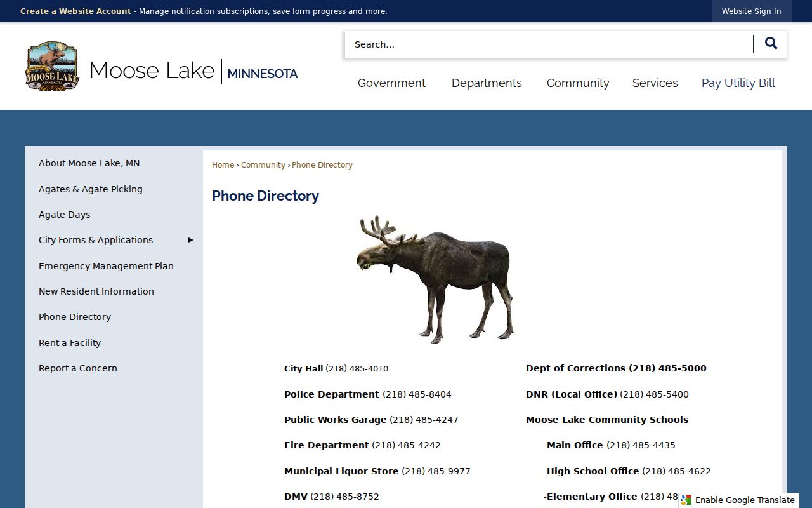
Task: Click the Home breadcrumb link
Action: (223, 165)
